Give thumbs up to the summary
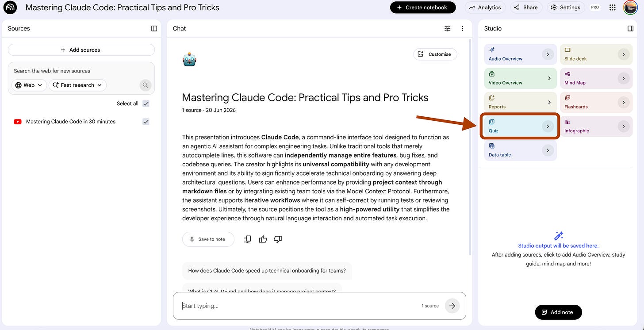This screenshot has height=330, width=644. point(263,239)
